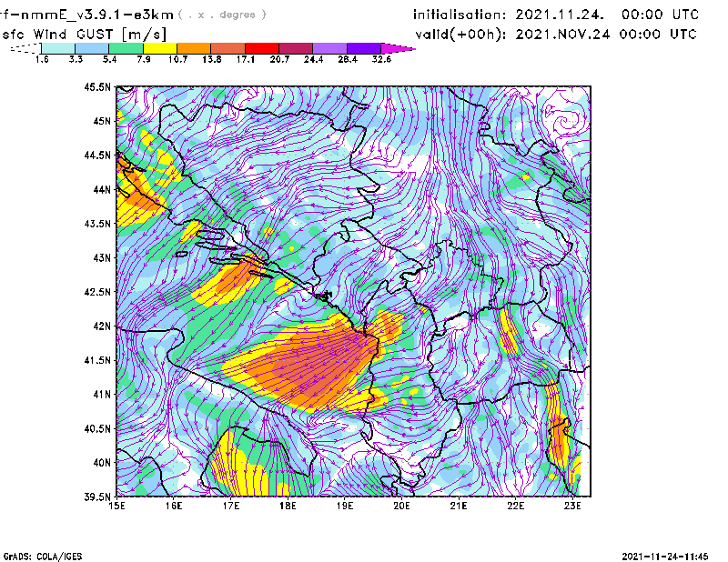Click the magenta arrow end of legend

(398, 48)
